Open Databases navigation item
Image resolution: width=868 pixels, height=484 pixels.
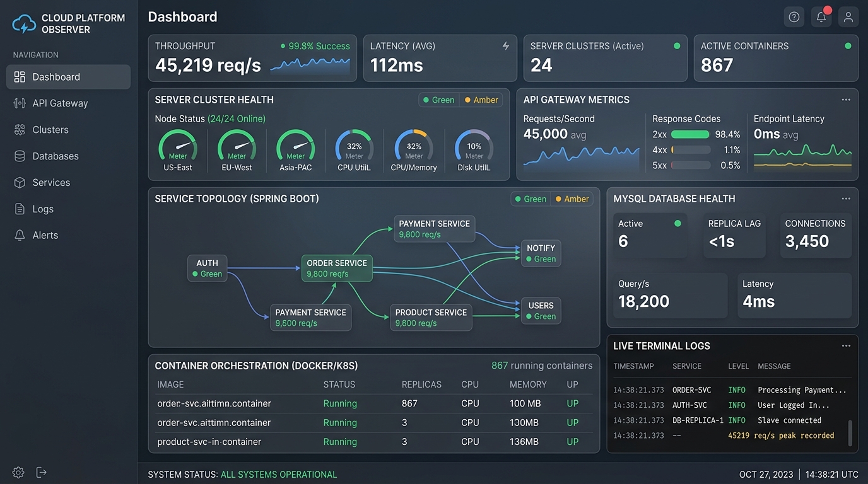68,156
